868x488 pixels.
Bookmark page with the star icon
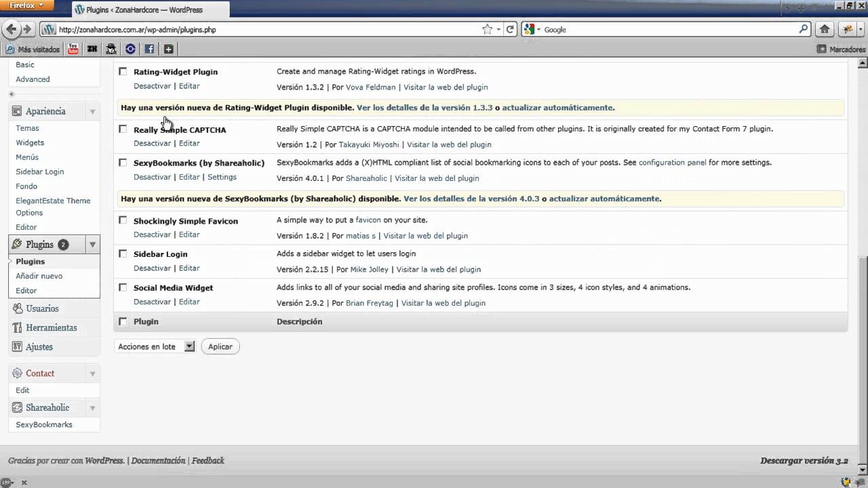(x=487, y=29)
